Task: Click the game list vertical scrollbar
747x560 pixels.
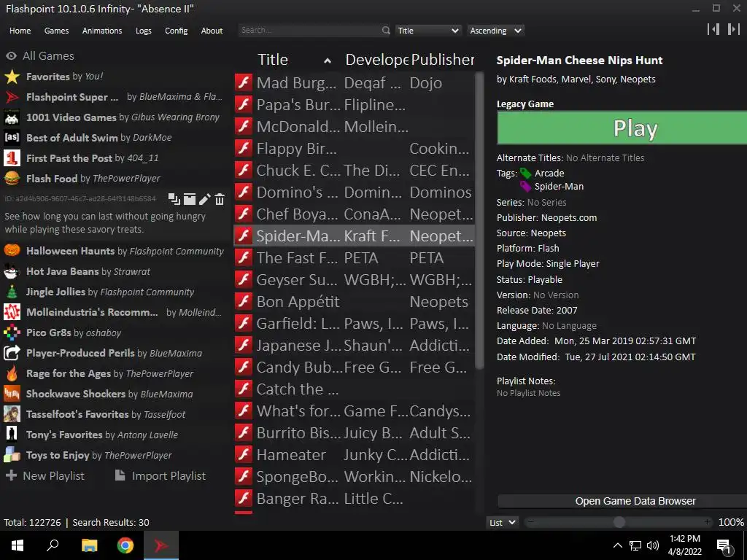Action: pyautogui.click(x=479, y=220)
